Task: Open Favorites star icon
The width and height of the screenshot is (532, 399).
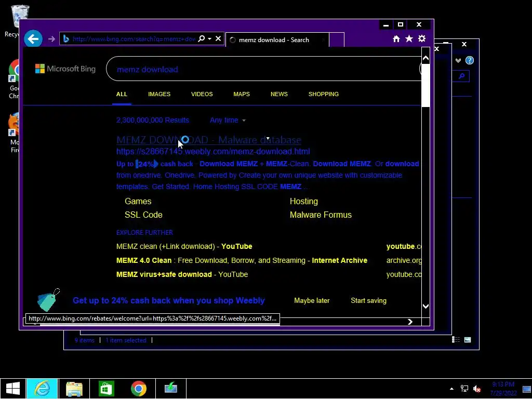Action: coord(409,38)
